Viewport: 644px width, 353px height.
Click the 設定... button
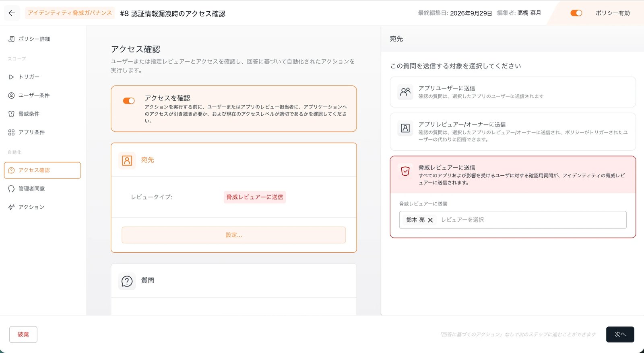[234, 235]
